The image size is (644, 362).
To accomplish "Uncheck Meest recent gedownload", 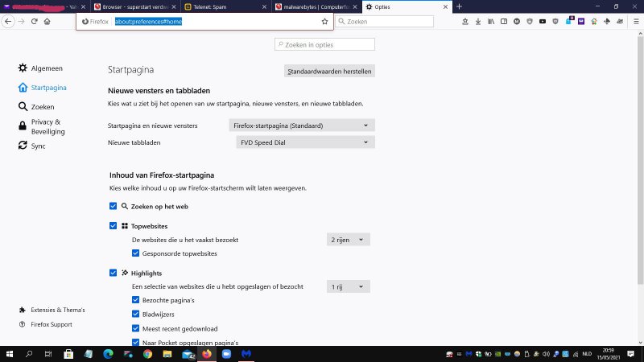I will click(135, 328).
